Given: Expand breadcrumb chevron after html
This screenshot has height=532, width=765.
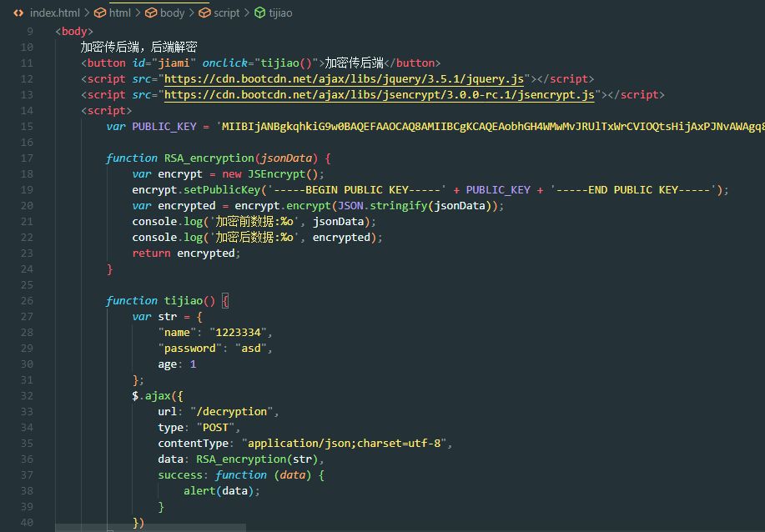Looking at the screenshot, I should 138,13.
